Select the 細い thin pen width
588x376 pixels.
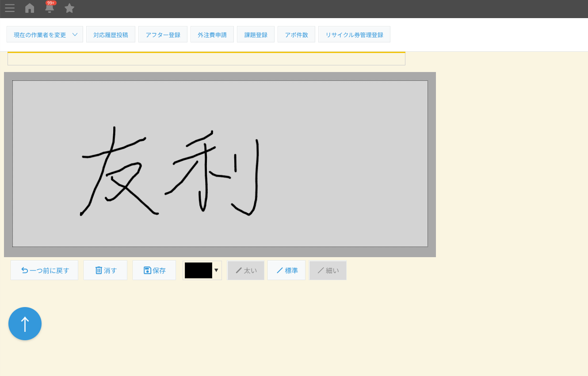pos(328,270)
